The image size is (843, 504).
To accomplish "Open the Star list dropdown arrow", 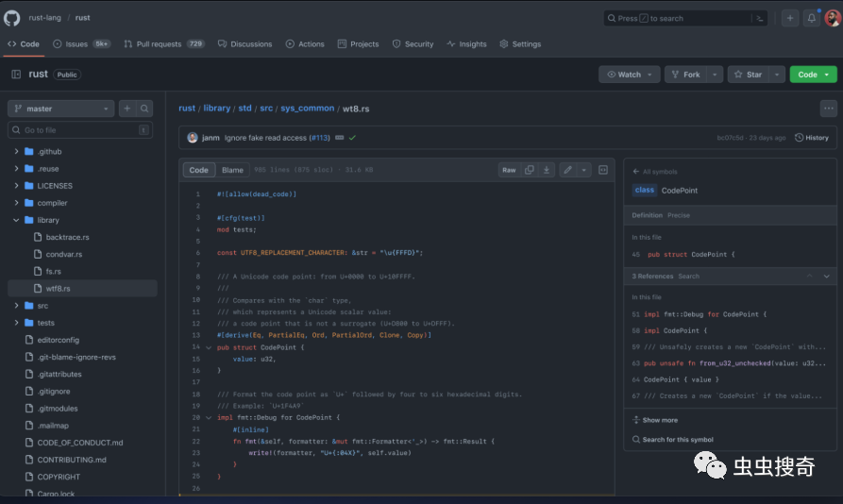I will tap(777, 75).
